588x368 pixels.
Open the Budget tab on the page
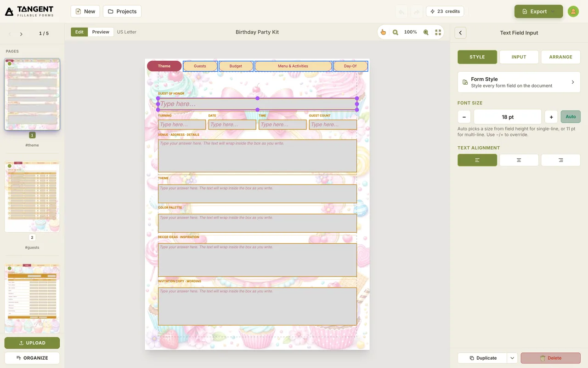click(x=236, y=66)
